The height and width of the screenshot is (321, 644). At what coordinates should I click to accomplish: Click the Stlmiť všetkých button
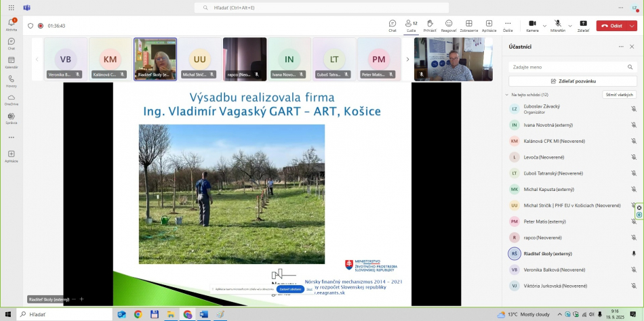(620, 95)
